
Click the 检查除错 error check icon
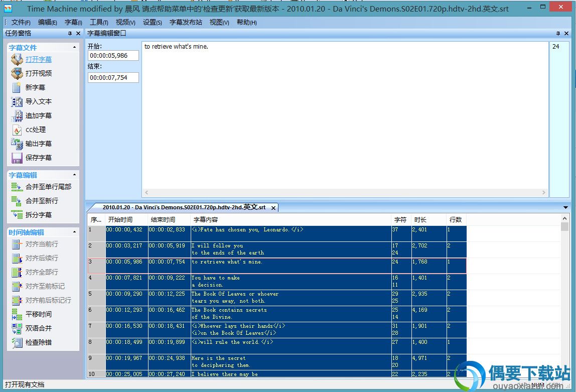pyautogui.click(x=17, y=342)
